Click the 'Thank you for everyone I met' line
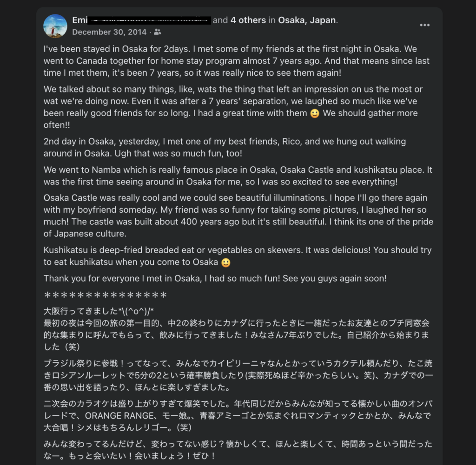This screenshot has height=465, width=476. click(215, 278)
